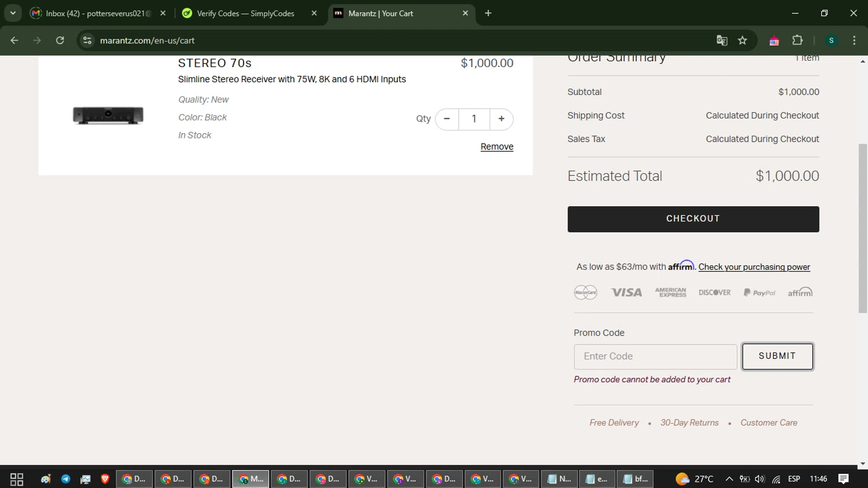868x488 pixels.
Task: Open the Wi-Fi network icon
Action: 776,479
